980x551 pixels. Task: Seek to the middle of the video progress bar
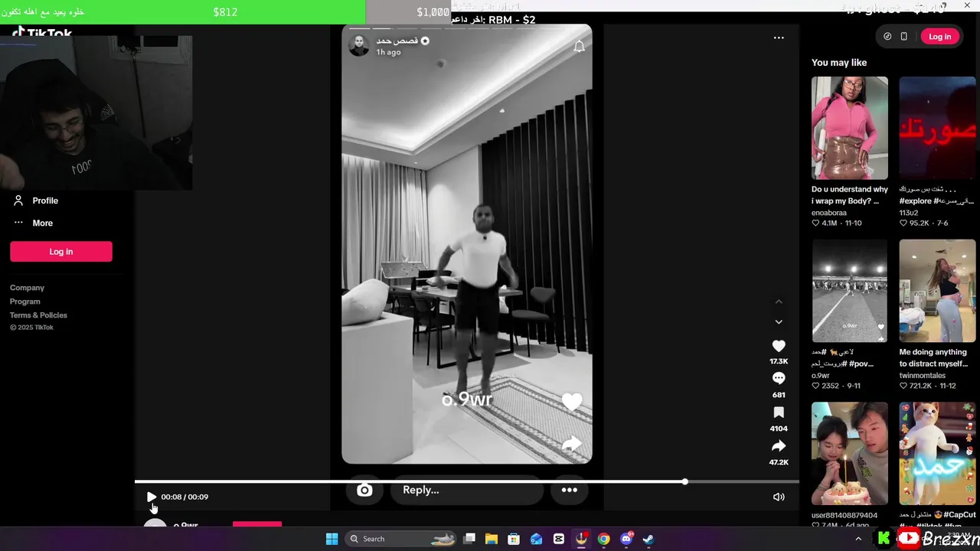click(467, 481)
